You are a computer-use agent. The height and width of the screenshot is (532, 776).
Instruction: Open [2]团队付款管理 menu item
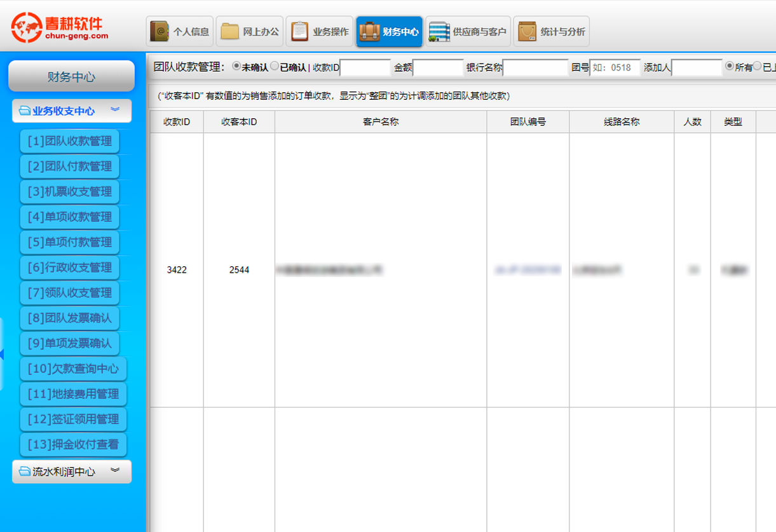[70, 167]
